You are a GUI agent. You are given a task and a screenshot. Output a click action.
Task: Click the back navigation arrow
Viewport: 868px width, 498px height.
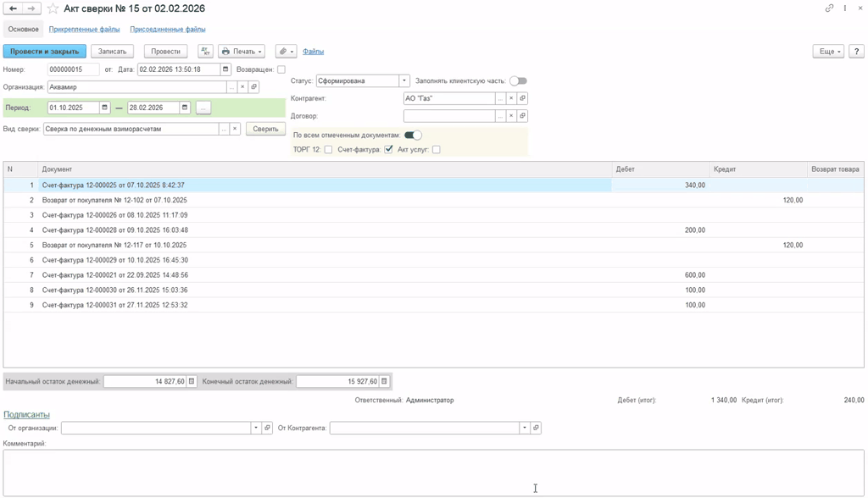[14, 8]
